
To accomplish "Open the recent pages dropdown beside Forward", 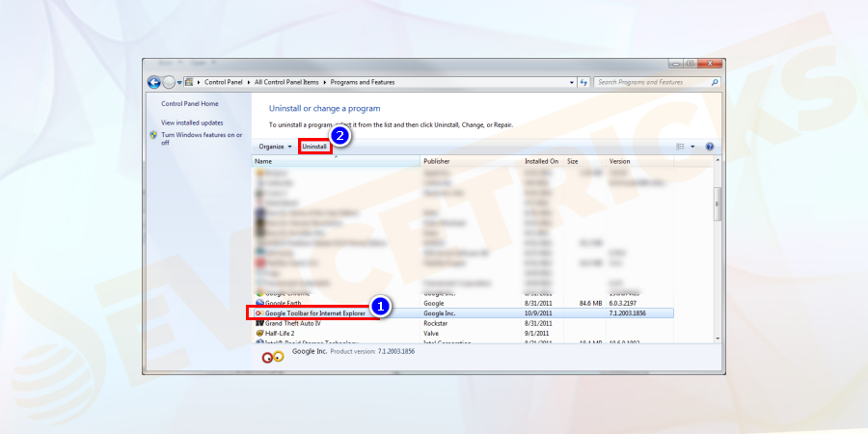I will pos(179,83).
